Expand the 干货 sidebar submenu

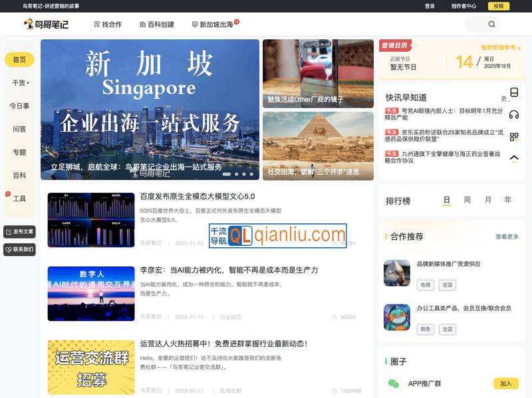[21, 83]
